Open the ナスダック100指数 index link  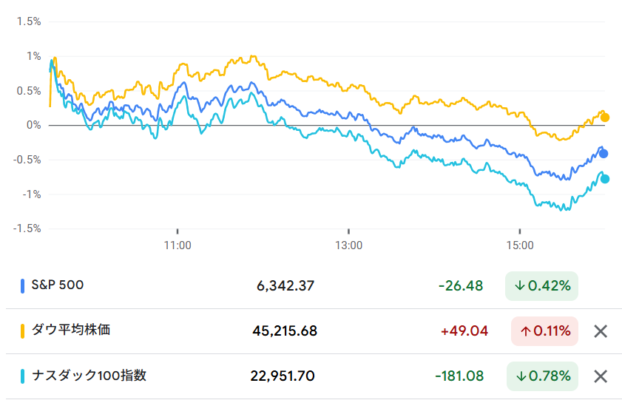[90, 376]
